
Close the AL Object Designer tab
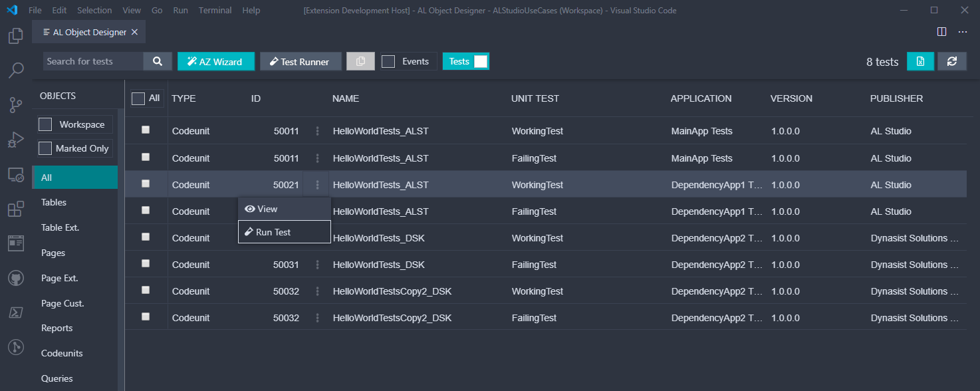click(135, 32)
